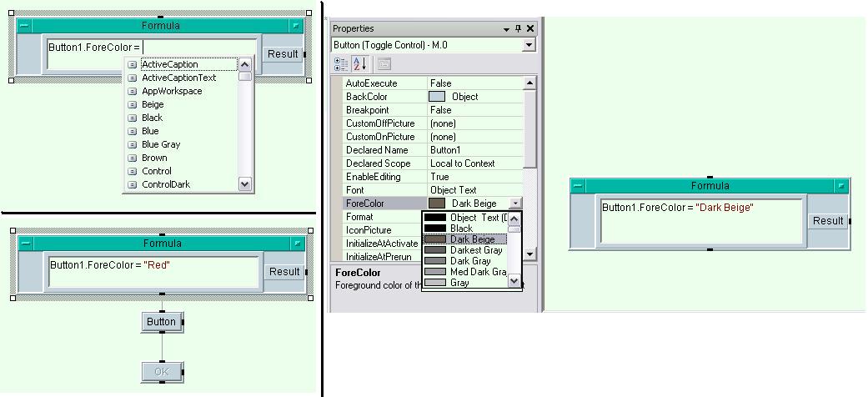The image size is (868, 397).
Task: Click the pin icon on Properties panel
Action: tap(518, 29)
